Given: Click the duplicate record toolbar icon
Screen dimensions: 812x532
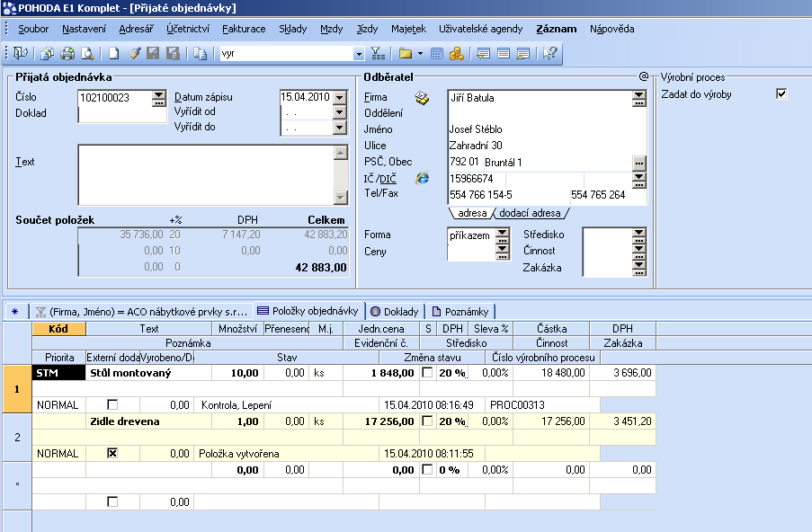Looking at the screenshot, I should pyautogui.click(x=200, y=53).
